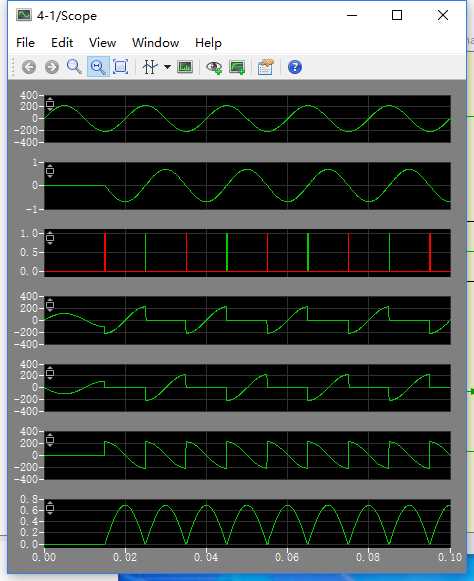
Task: Expand the cursors dropdown arrow
Action: pos(168,67)
